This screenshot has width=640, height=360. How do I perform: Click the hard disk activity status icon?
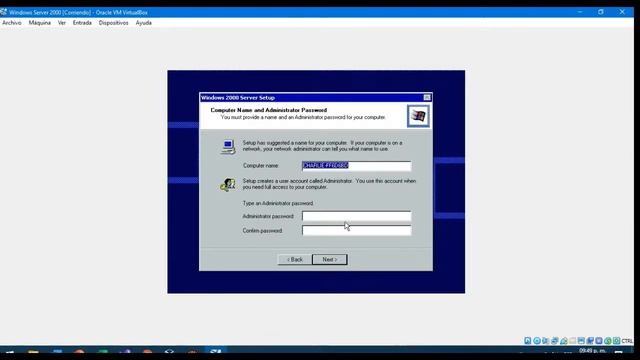pos(528,340)
